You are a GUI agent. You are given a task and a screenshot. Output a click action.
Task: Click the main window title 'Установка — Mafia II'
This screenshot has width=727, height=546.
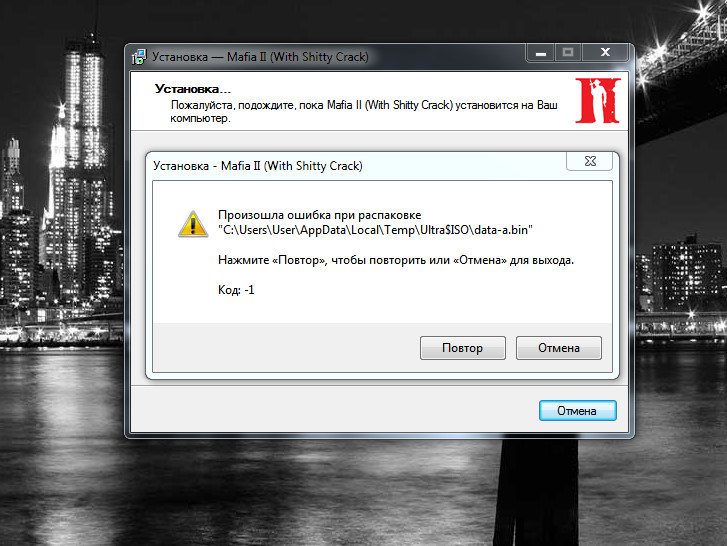tap(260, 57)
